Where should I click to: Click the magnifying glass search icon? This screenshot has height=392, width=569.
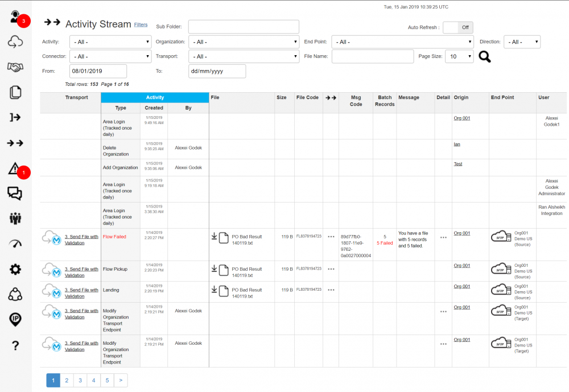484,56
